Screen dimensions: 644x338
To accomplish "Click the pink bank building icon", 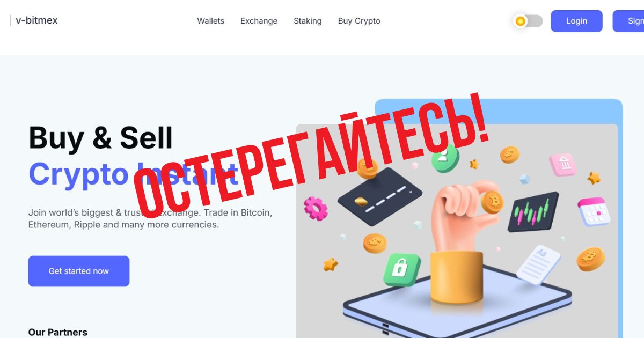I will [x=563, y=164].
